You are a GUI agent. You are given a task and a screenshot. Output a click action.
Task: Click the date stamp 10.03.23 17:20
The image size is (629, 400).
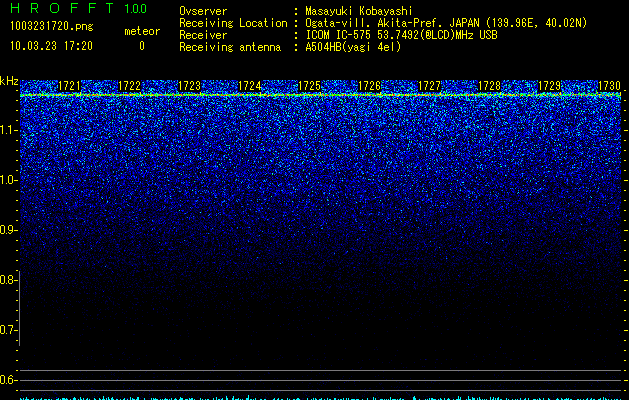click(51, 46)
